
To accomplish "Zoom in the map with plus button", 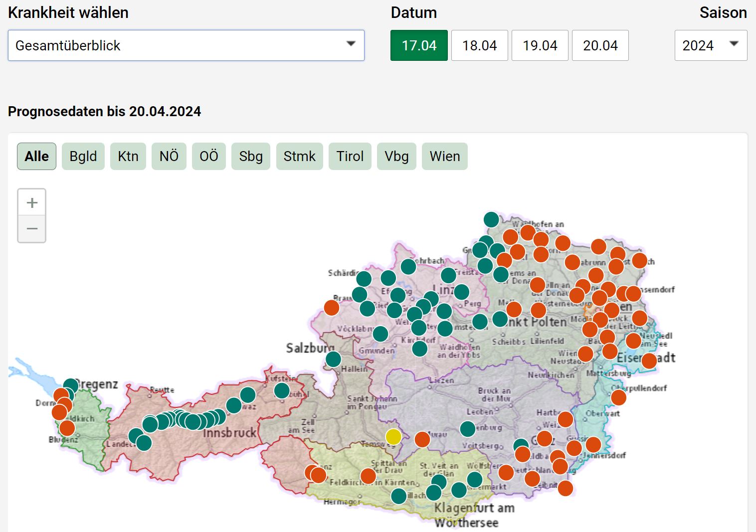I will tap(32, 202).
